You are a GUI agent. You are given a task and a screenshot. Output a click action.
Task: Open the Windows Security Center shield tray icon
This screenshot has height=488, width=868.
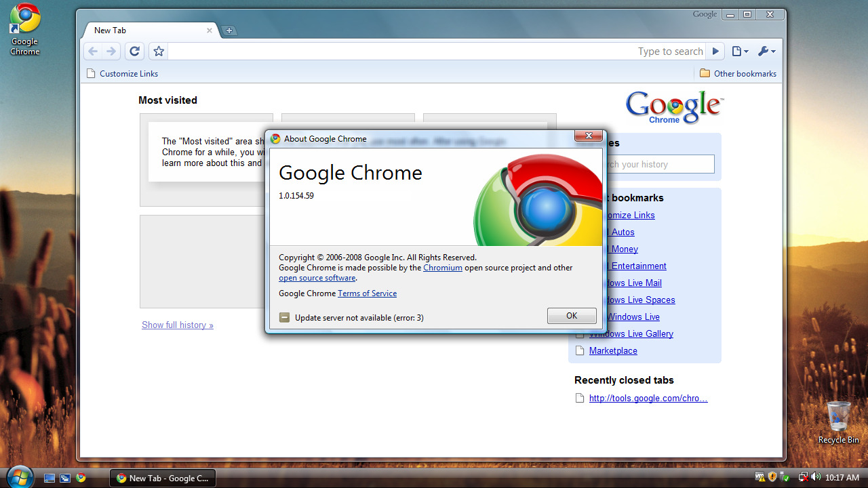pos(773,477)
